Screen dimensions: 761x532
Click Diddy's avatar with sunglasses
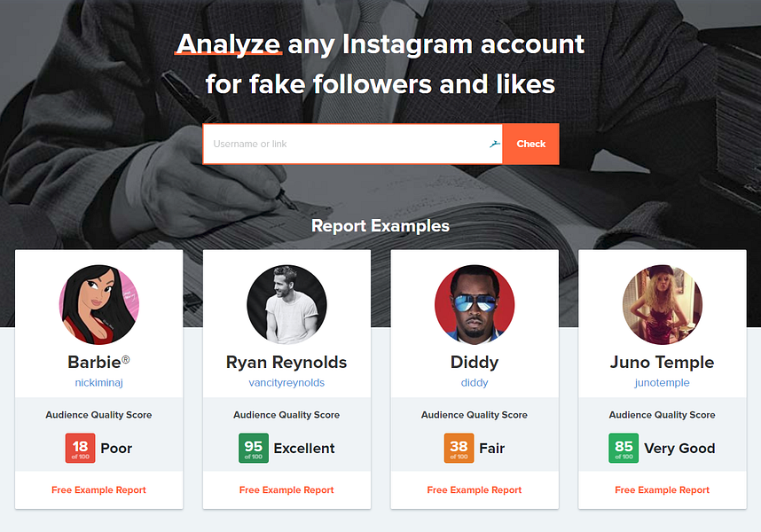click(x=475, y=304)
